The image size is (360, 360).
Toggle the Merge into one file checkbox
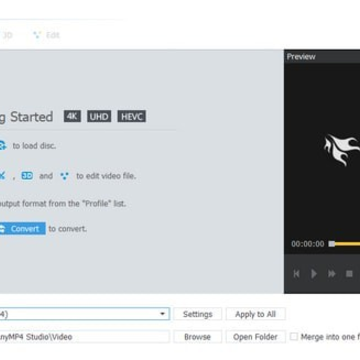click(x=294, y=336)
